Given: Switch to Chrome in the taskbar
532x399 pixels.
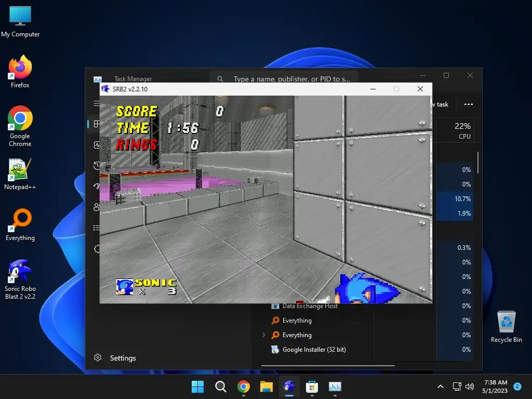Looking at the screenshot, I should 243,387.
